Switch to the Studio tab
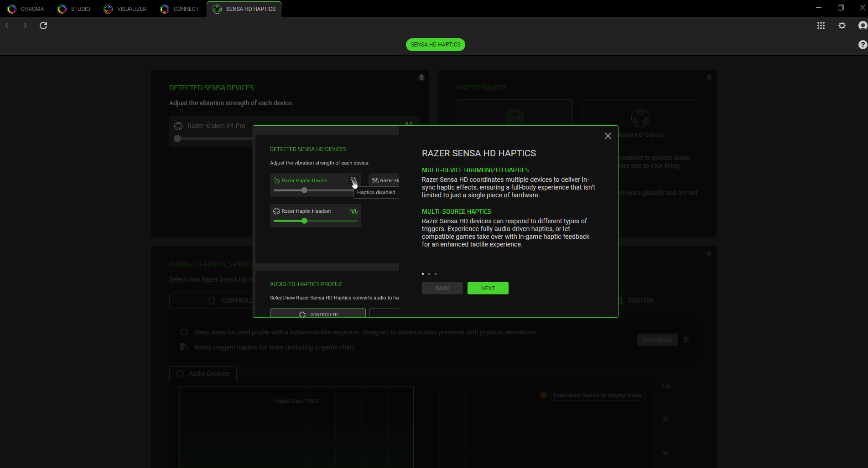 click(x=74, y=9)
